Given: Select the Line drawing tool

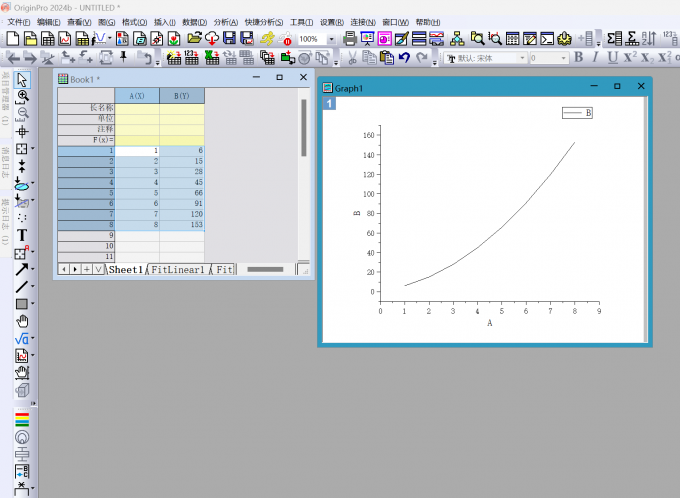Looking at the screenshot, I should 21,287.
